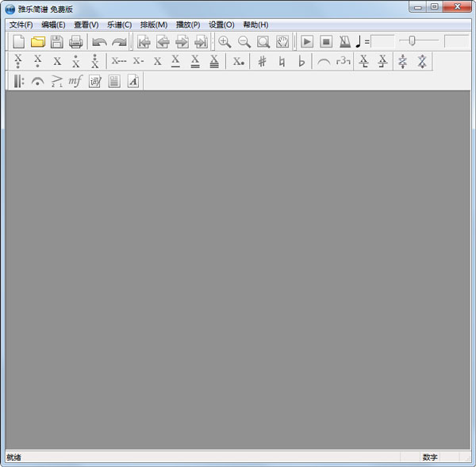This screenshot has width=476, height=467.
Task: Apply the natural accidental sign
Action: click(x=282, y=62)
